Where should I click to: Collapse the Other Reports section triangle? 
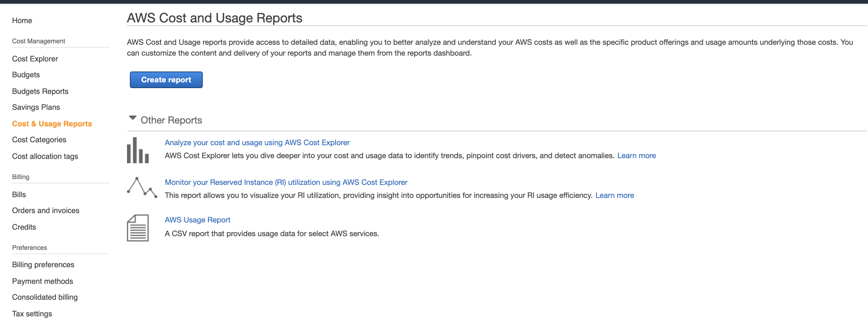pyautogui.click(x=133, y=118)
